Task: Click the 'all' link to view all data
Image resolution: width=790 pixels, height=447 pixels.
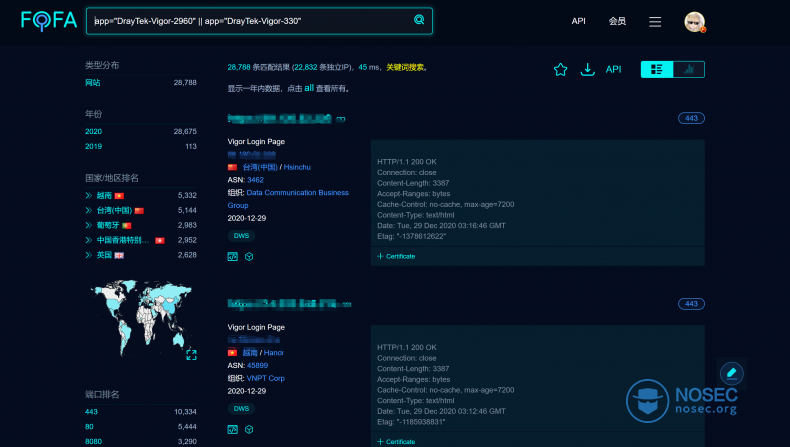Action: click(x=309, y=88)
